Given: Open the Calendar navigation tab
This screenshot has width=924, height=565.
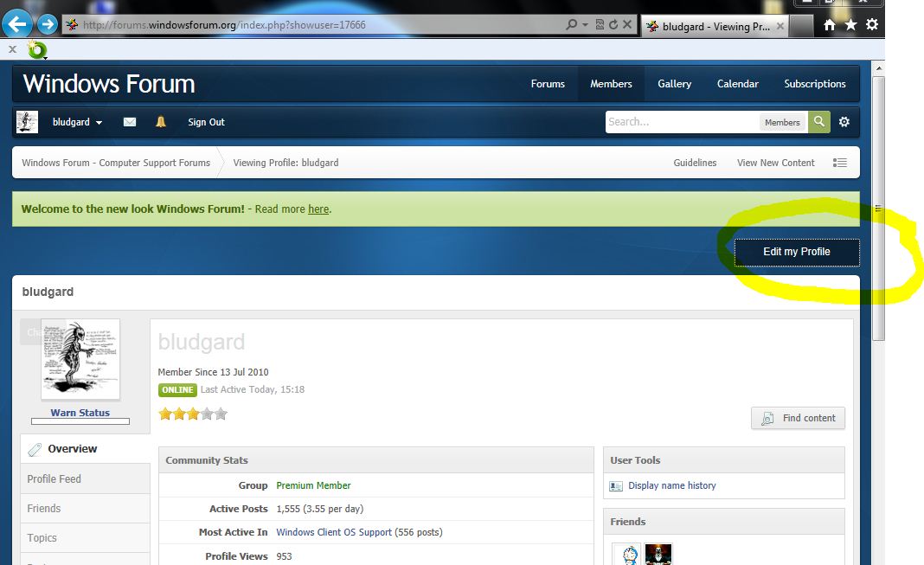Looking at the screenshot, I should point(737,84).
